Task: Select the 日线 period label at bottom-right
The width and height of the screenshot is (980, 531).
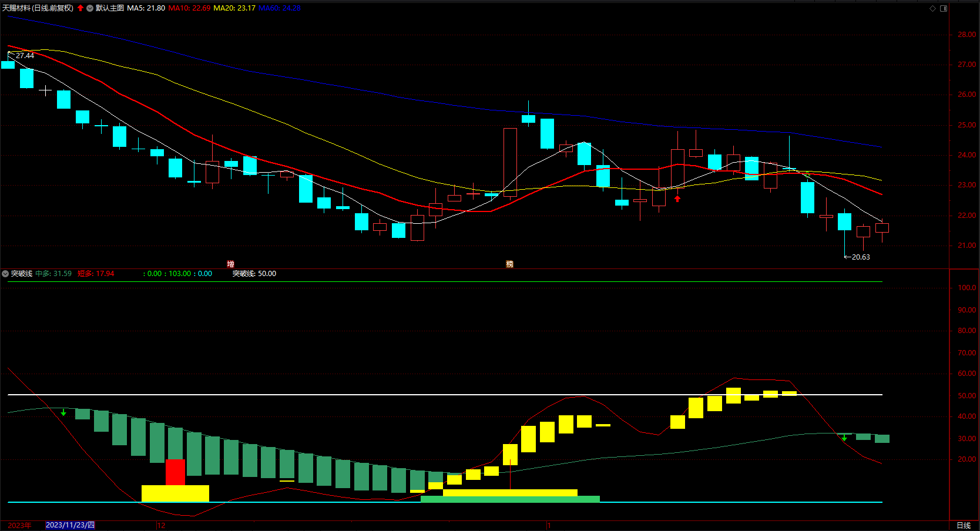Action: click(964, 525)
